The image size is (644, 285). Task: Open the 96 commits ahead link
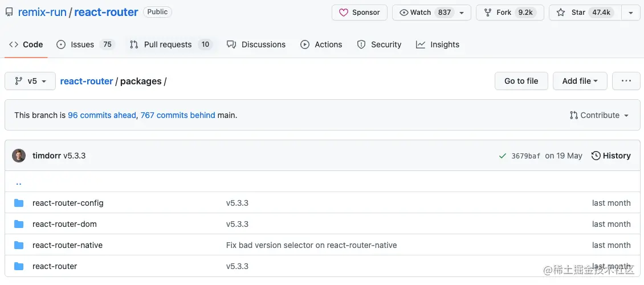[x=102, y=115]
